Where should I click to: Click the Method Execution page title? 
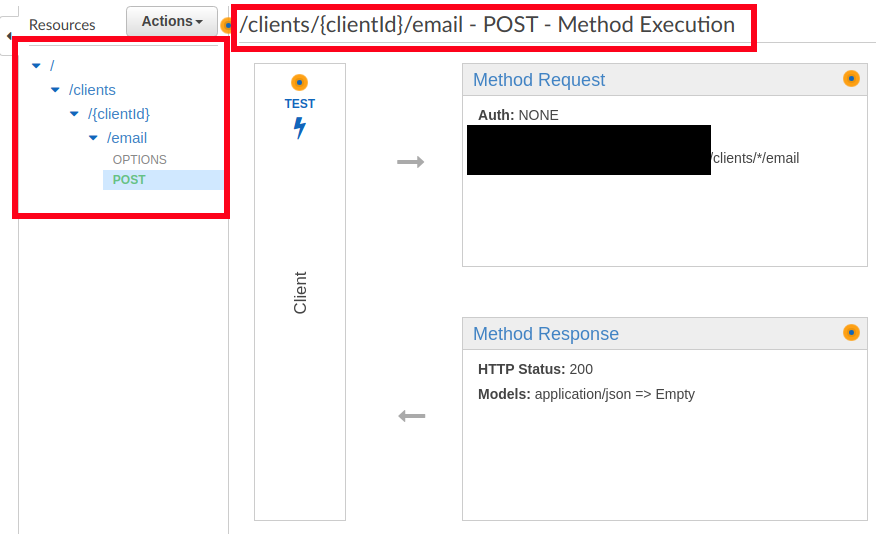[x=487, y=25]
